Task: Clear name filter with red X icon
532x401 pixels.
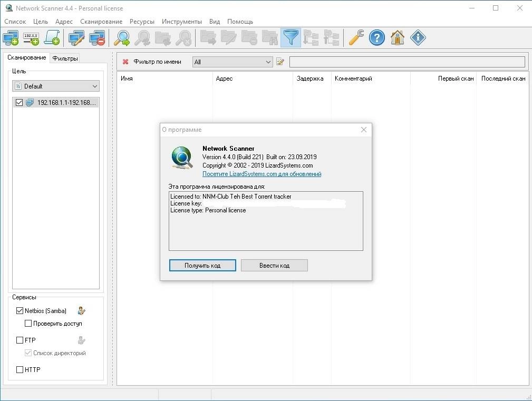Action: pos(125,62)
